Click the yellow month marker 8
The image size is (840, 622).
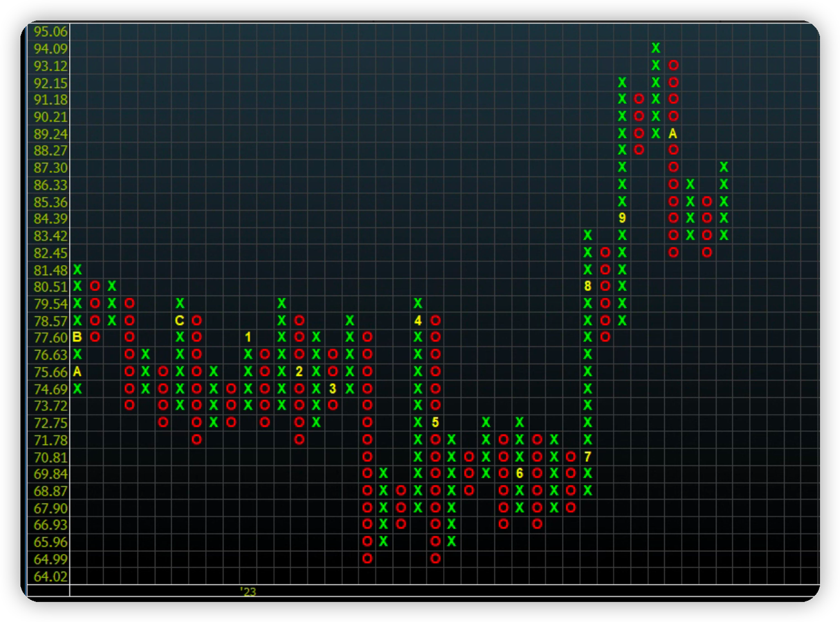coord(588,286)
